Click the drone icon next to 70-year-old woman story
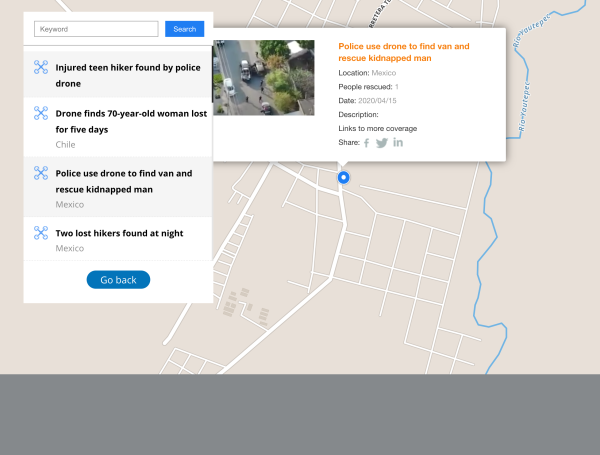Viewport: 600px width, 455px height. pos(41,113)
